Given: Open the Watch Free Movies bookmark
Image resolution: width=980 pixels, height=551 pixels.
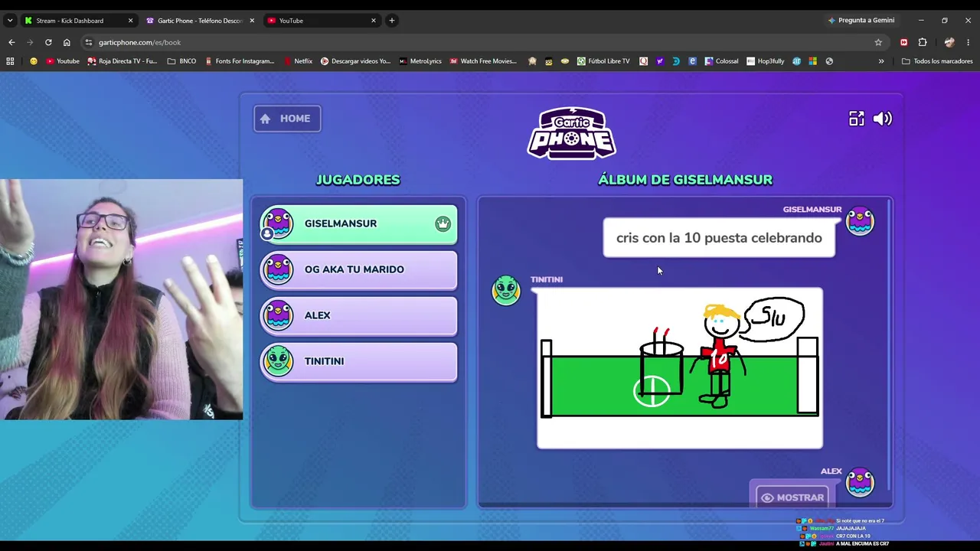Looking at the screenshot, I should [483, 61].
